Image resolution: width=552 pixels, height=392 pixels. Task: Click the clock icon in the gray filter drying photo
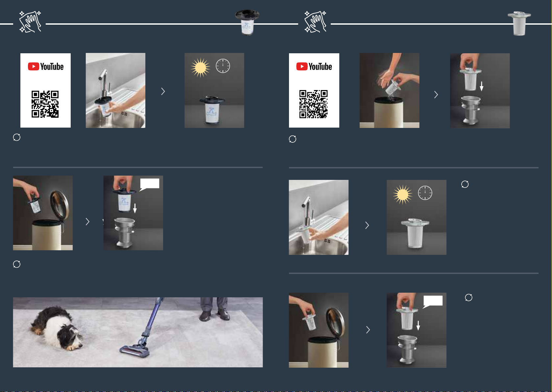425,193
